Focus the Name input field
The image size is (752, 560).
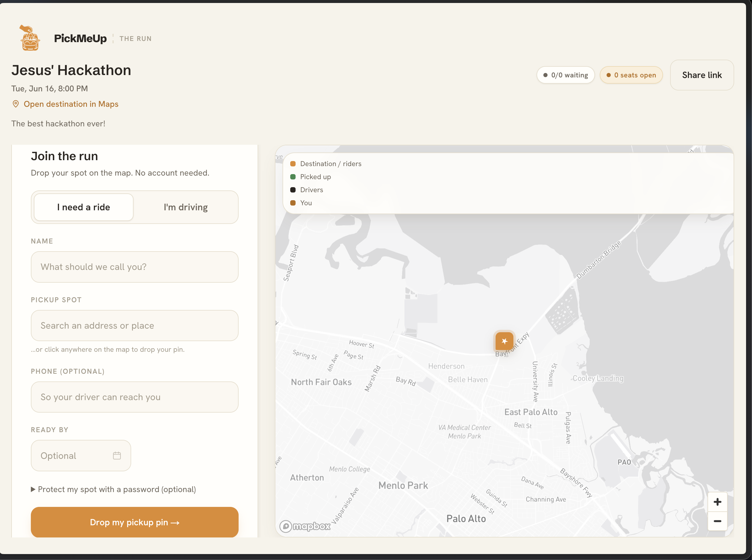tap(135, 267)
